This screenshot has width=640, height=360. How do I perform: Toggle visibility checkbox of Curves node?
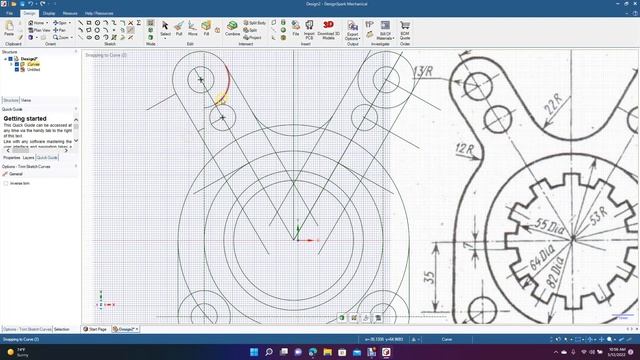tap(17, 64)
